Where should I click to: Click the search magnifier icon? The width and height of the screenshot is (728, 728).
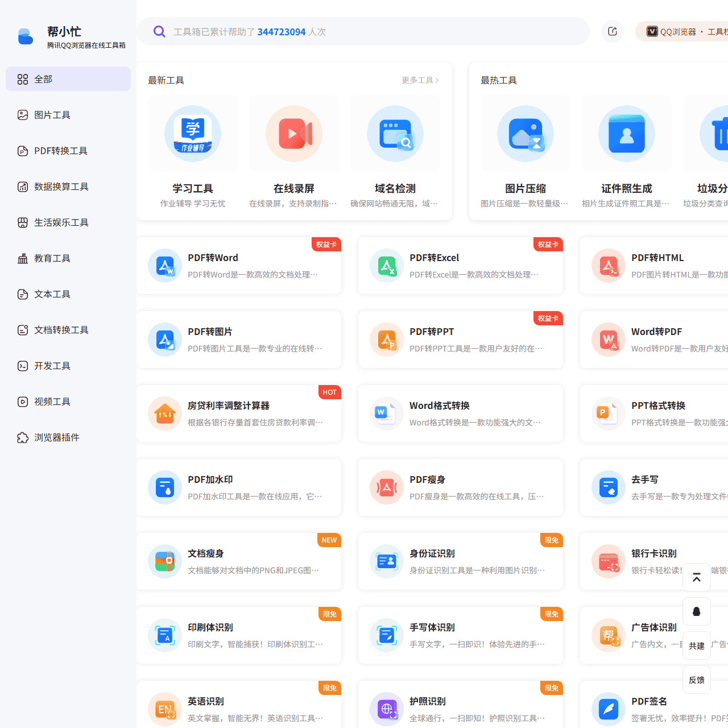pos(159,31)
